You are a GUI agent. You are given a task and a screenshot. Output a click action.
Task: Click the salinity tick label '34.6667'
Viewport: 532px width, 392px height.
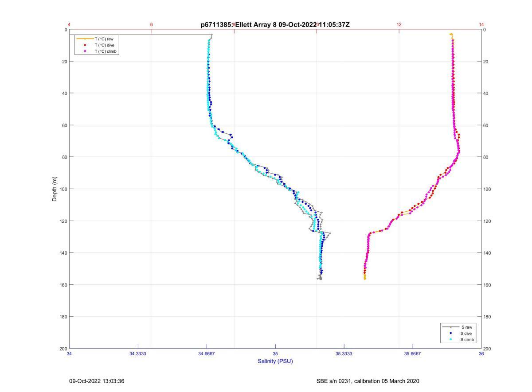[x=207, y=353]
